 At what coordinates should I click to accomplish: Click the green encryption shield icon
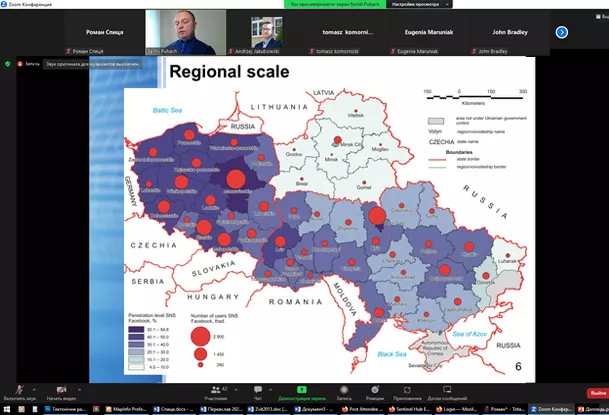point(7,63)
